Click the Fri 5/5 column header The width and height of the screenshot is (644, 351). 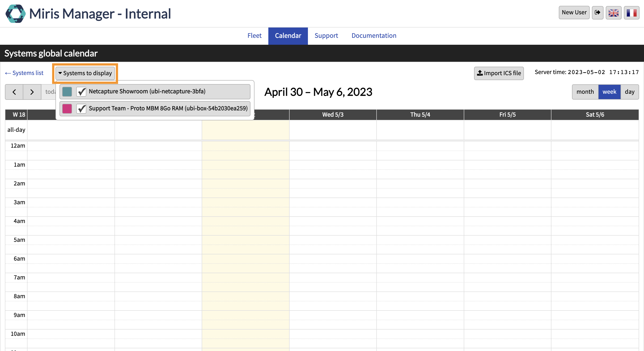508,115
